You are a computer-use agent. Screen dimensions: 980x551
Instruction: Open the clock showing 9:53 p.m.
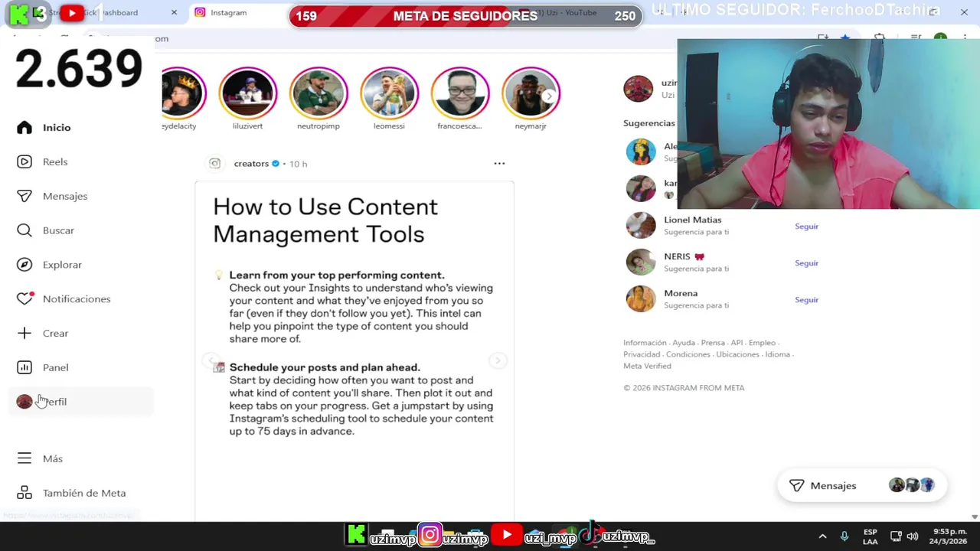click(x=949, y=536)
